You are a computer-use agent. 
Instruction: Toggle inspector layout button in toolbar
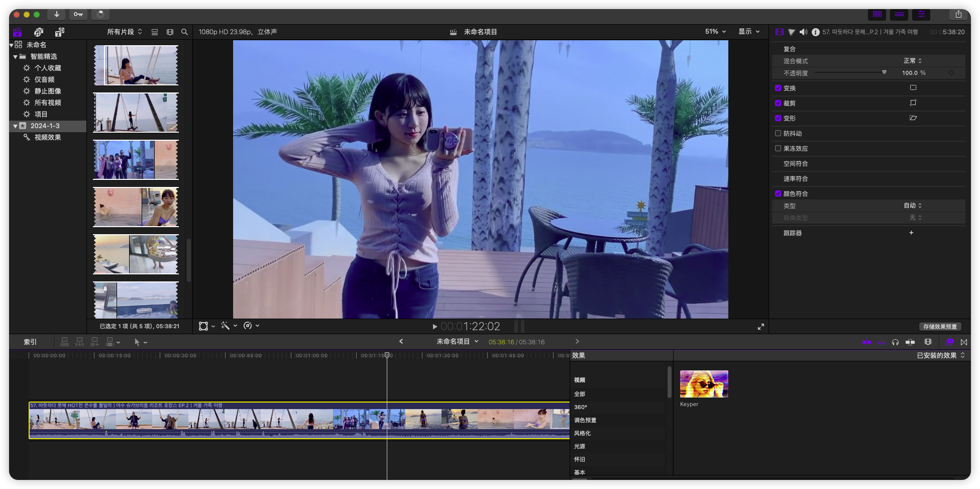tap(922, 15)
